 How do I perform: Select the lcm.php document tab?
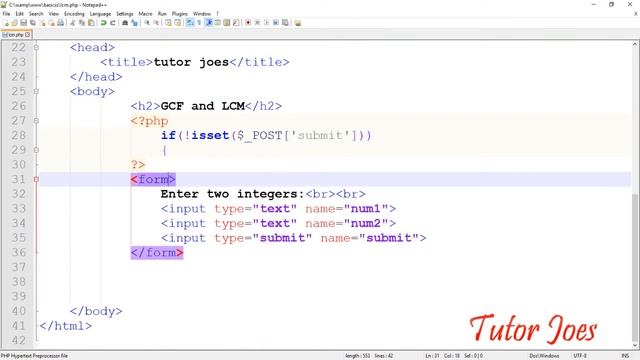[16, 35]
